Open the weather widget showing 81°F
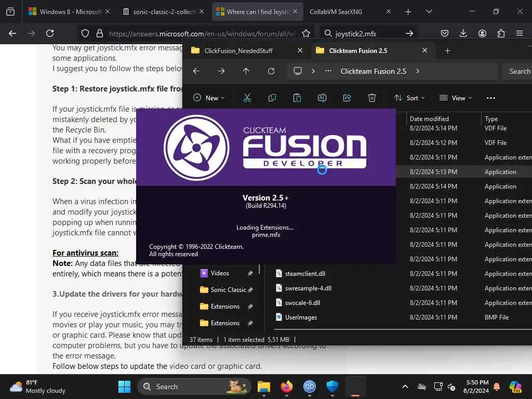532x399 pixels. (x=37, y=387)
